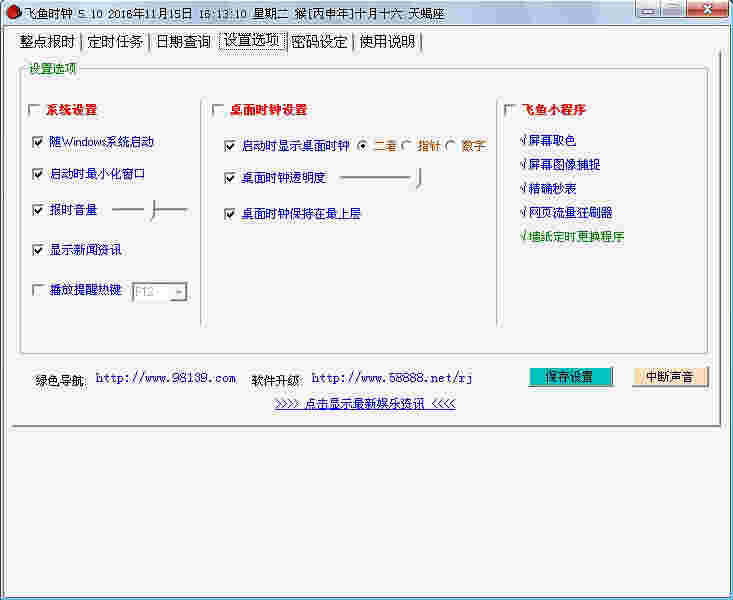Launch 网页流量狂刷器

(566, 212)
